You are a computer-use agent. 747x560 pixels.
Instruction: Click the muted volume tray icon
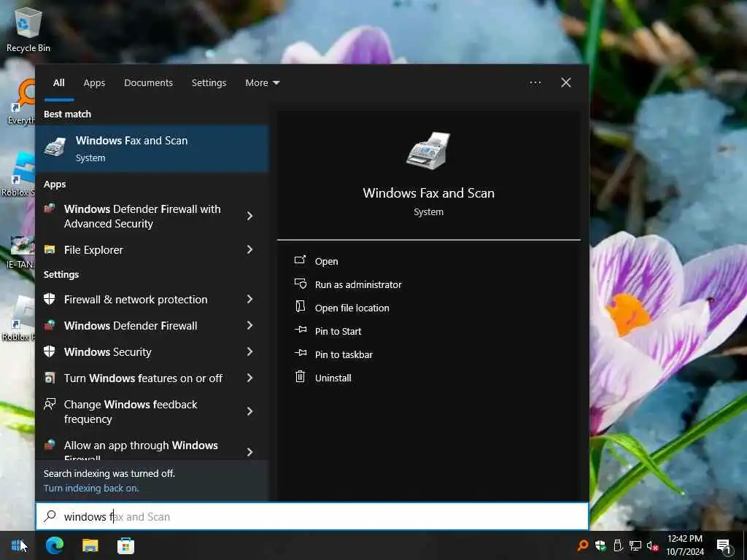(652, 546)
